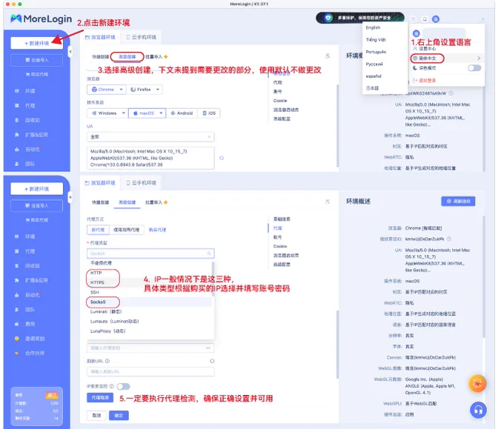Select HTTPS proxy type option
The width and height of the screenshot is (504, 429).
click(x=97, y=282)
